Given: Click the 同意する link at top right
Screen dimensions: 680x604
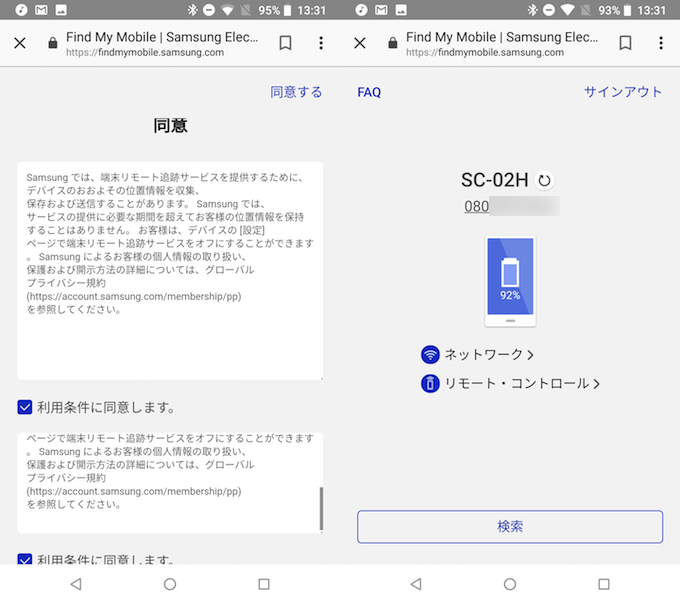Looking at the screenshot, I should point(296,92).
